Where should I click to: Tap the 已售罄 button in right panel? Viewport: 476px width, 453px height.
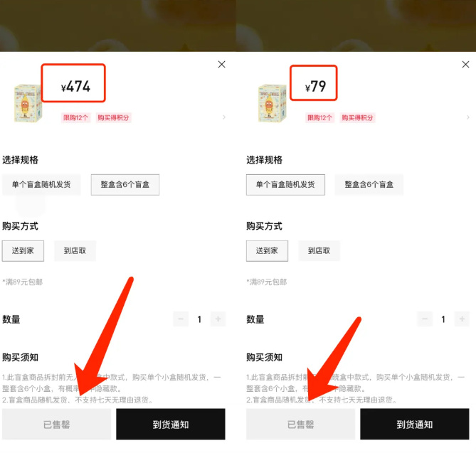(x=300, y=424)
